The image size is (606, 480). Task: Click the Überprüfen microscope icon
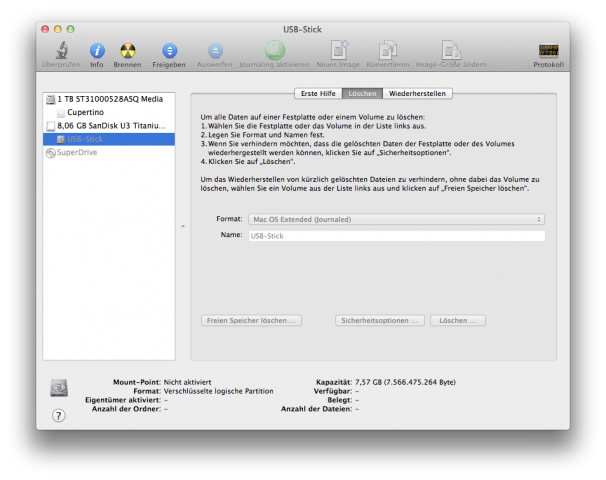coord(61,50)
